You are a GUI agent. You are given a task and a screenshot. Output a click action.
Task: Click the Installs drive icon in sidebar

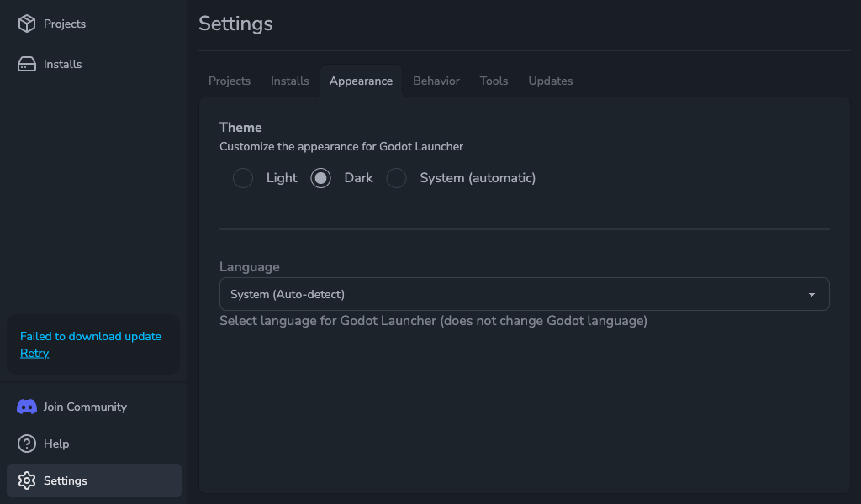27,64
